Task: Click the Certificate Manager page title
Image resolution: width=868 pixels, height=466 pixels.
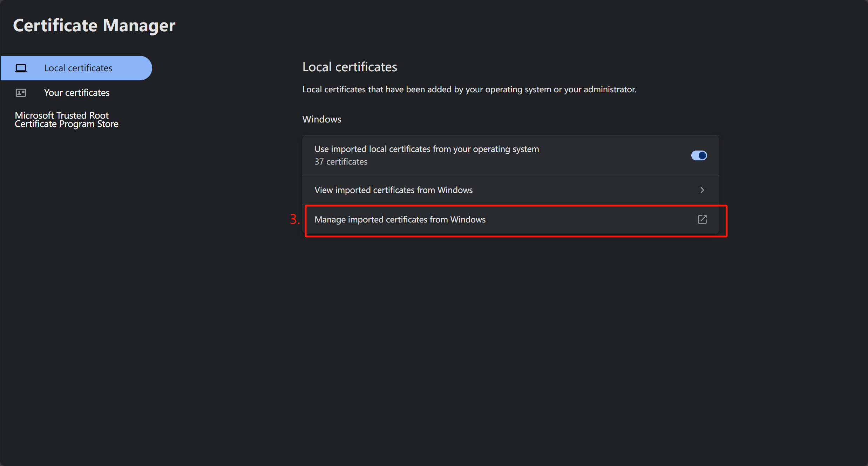Action: pos(94,26)
